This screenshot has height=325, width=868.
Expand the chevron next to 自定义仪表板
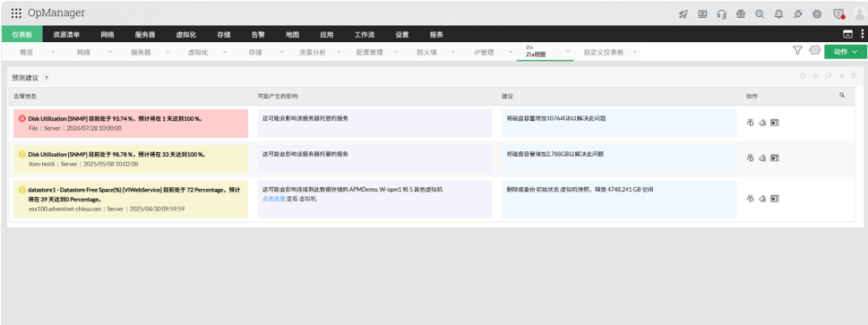[634, 52]
